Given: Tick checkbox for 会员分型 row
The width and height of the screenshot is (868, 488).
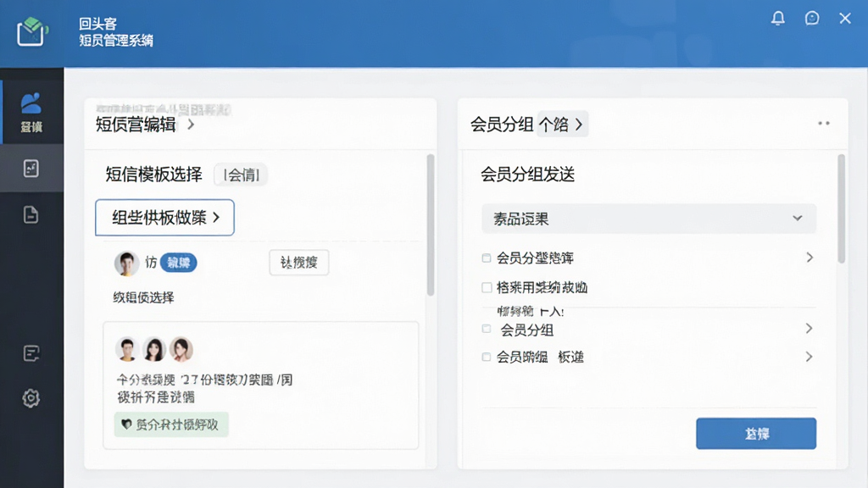Looking at the screenshot, I should coord(486,258).
